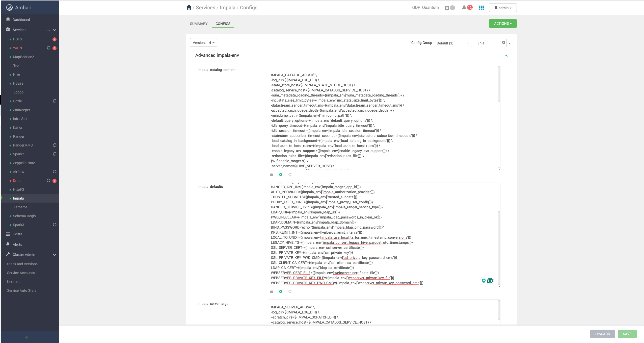Click the undo icon under impala_catalog_content
This screenshot has width=644, height=343.
click(290, 175)
